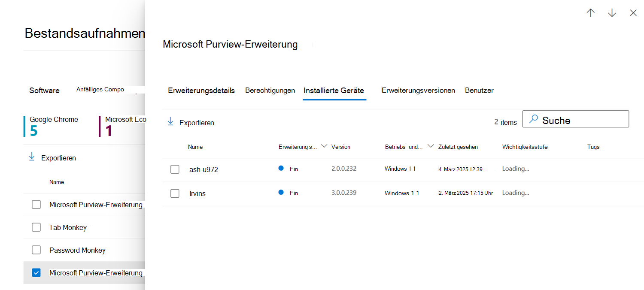The height and width of the screenshot is (290, 644).
Task: Click date 4. März 2025 12:39
Action: pyautogui.click(x=463, y=169)
